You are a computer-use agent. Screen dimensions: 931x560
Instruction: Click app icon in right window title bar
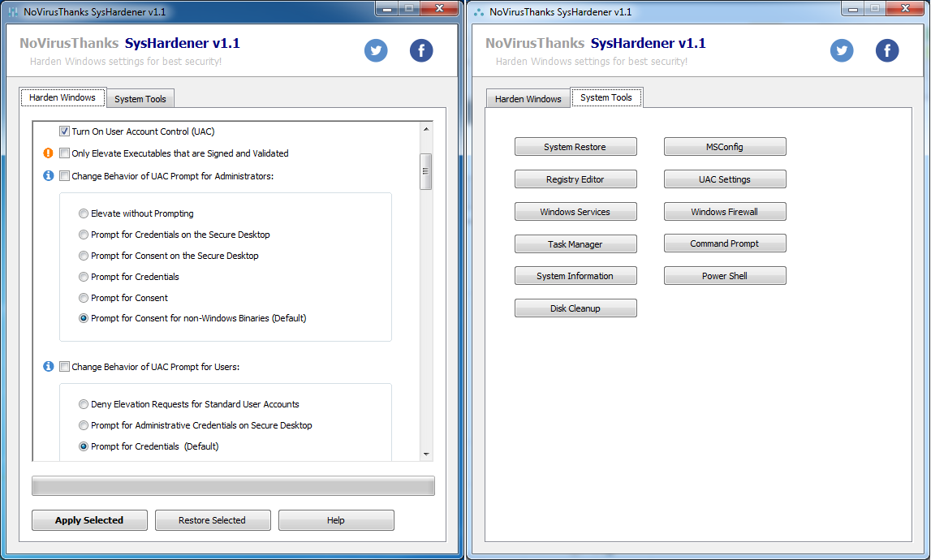click(x=479, y=12)
